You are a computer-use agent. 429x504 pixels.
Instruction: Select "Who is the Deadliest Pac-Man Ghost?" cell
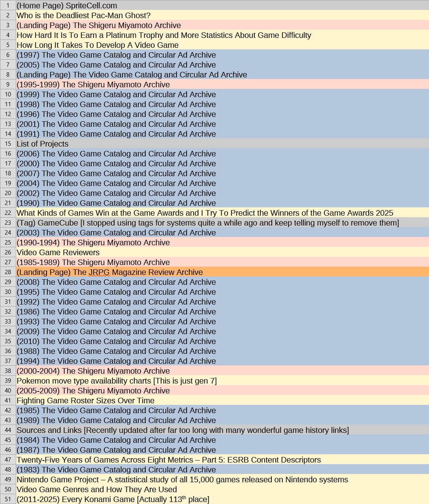click(x=83, y=15)
